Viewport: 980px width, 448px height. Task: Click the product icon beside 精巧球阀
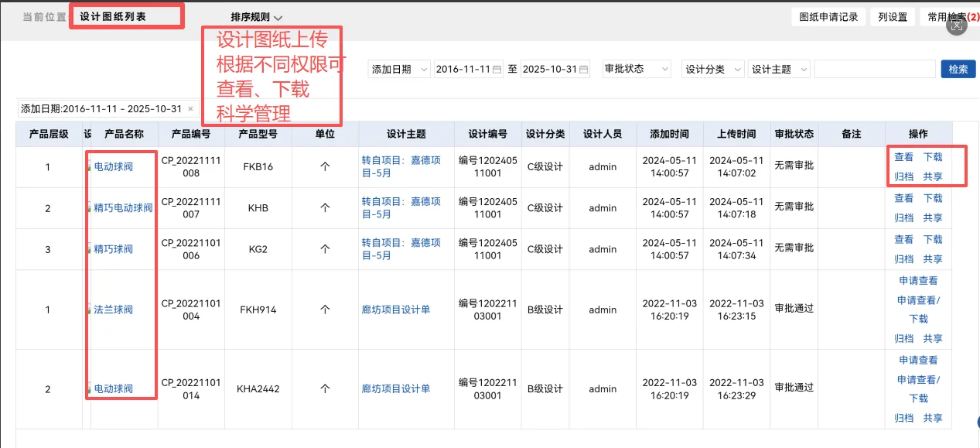(89, 248)
